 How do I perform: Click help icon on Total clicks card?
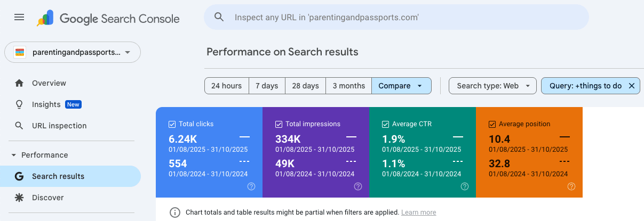[x=251, y=186]
